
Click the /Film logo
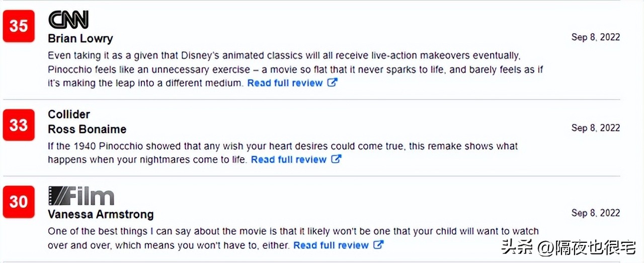81,196
